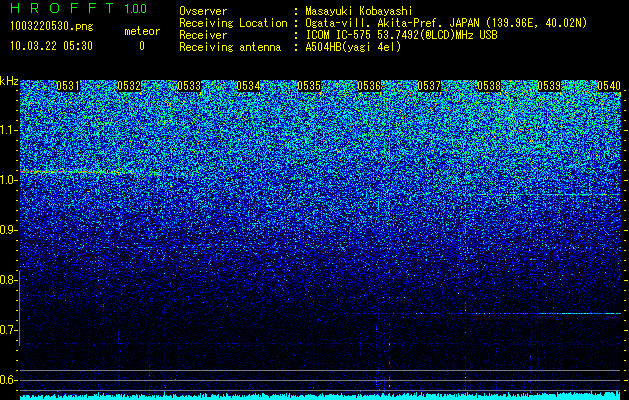
Task: Click the Receiver field label
Action: (203, 35)
